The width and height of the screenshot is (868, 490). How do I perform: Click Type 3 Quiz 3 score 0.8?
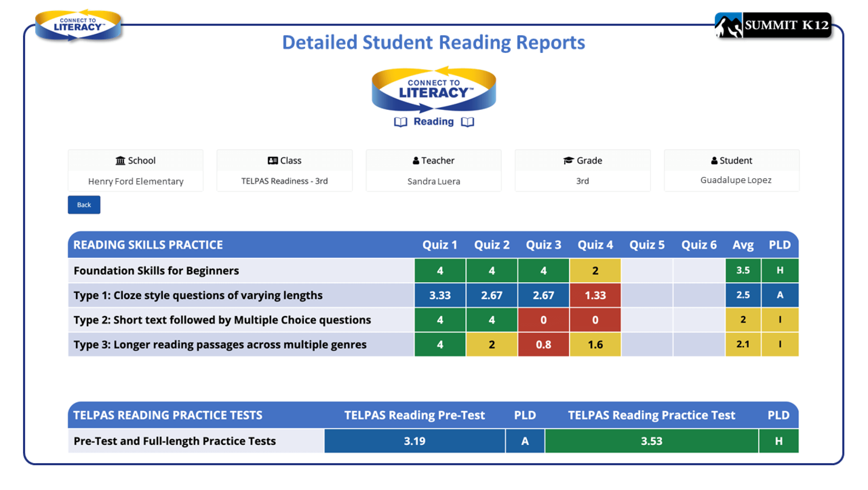(543, 345)
